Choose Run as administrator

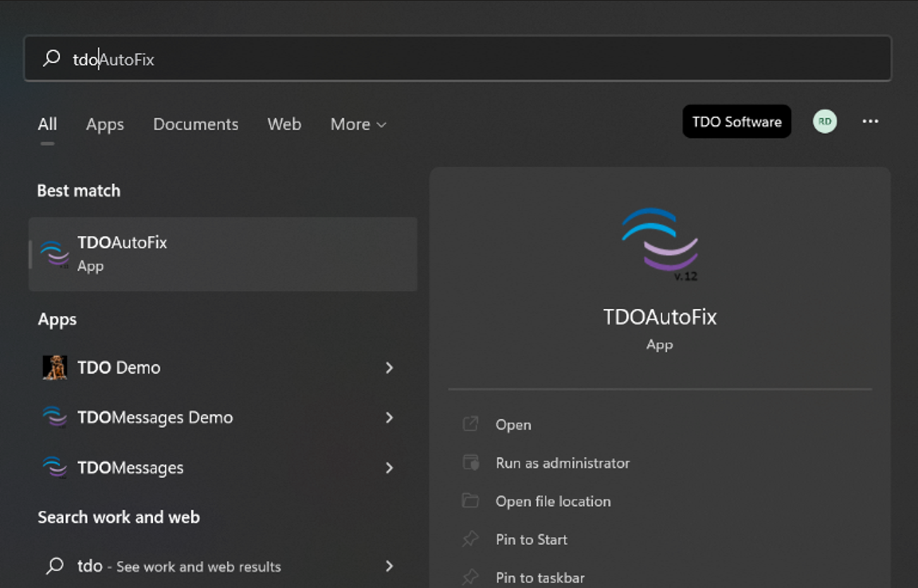[x=562, y=463]
